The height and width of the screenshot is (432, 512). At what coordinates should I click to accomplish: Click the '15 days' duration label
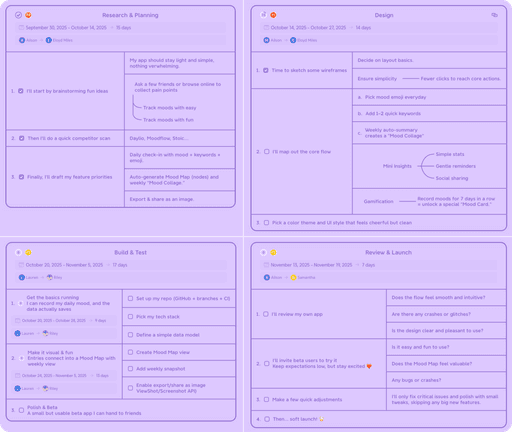(123, 28)
